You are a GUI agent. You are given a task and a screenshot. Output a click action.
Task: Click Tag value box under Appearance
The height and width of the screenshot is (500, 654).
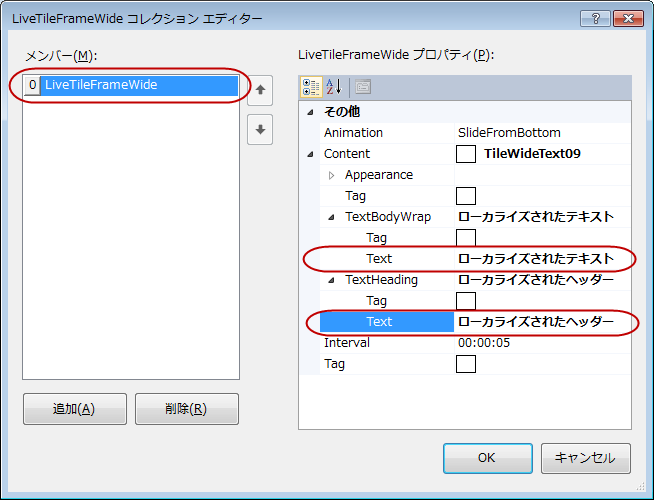[465, 196]
